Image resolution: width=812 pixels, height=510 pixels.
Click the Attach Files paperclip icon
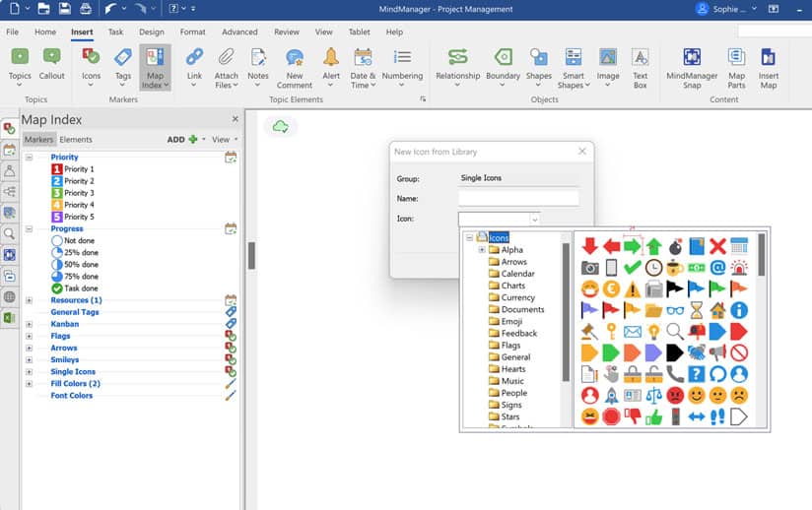[x=227, y=58]
